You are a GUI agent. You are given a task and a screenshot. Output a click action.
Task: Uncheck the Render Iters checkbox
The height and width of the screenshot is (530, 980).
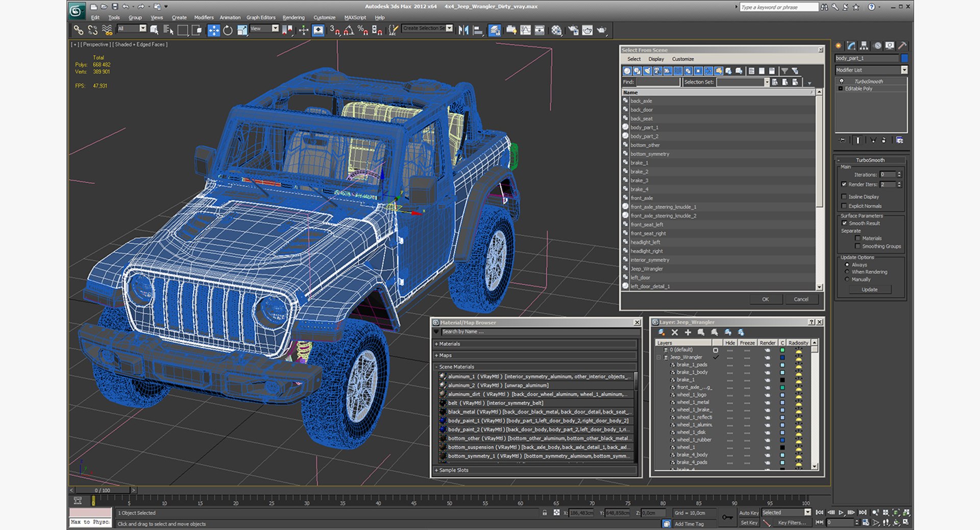[x=844, y=184]
